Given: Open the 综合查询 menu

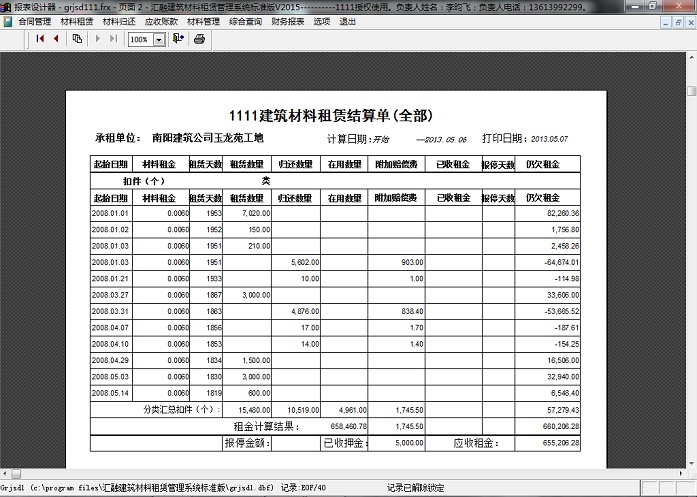Looking at the screenshot, I should tap(245, 22).
